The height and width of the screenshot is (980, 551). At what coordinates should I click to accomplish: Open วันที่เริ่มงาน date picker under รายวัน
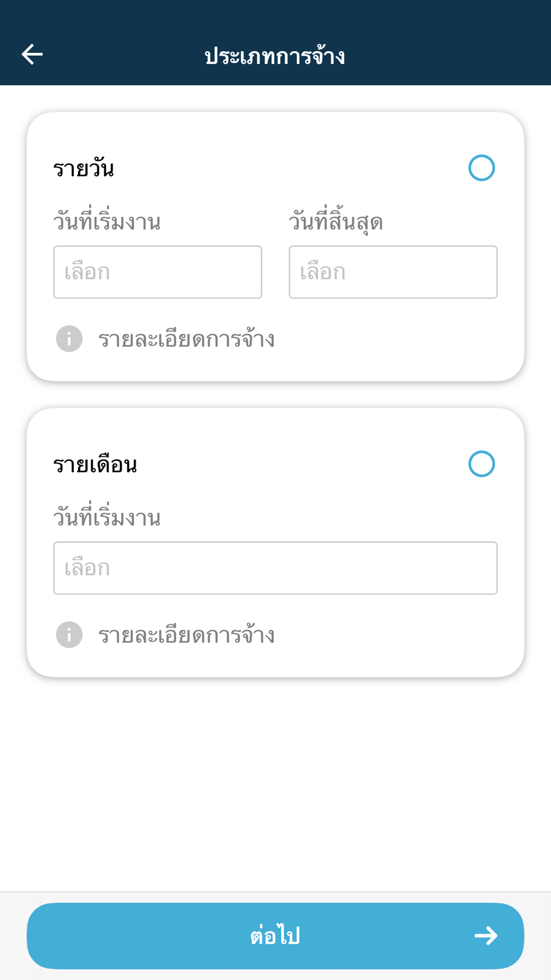tap(158, 272)
